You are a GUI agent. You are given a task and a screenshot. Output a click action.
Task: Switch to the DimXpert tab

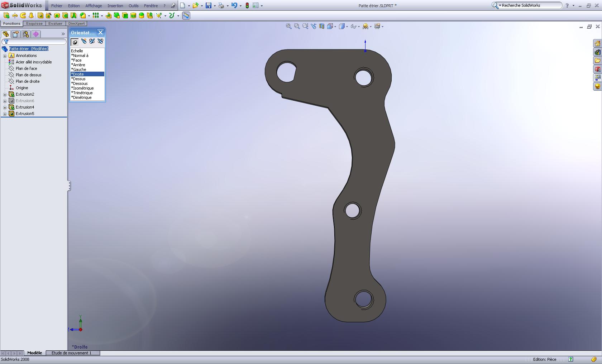point(77,24)
